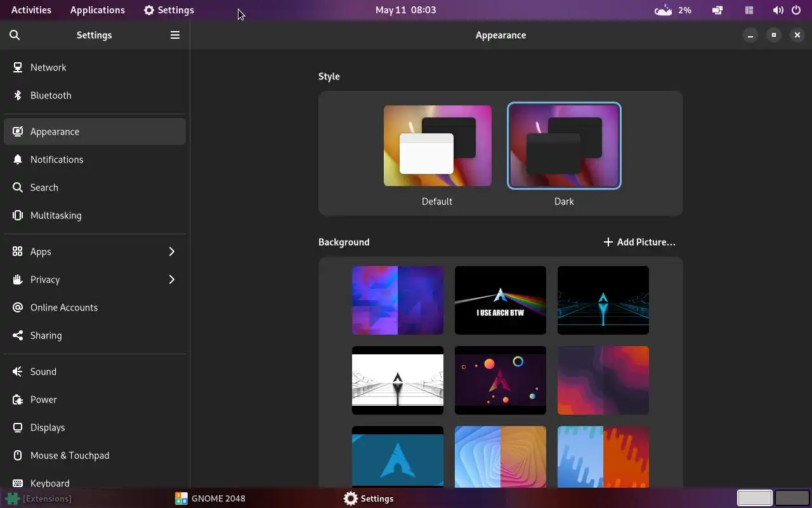Expand the Apps submenu chevron
Image resolution: width=812 pixels, height=508 pixels.
pyautogui.click(x=171, y=251)
